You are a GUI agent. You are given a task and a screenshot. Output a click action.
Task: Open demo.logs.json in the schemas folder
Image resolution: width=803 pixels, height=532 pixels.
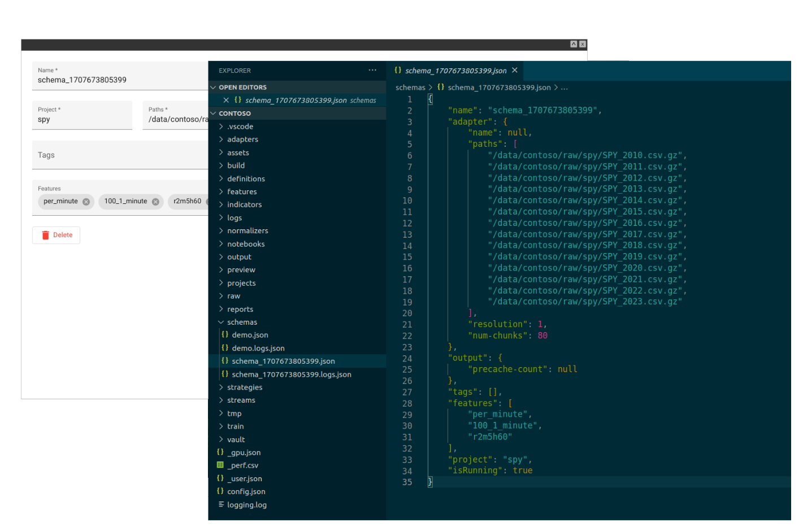(258, 348)
